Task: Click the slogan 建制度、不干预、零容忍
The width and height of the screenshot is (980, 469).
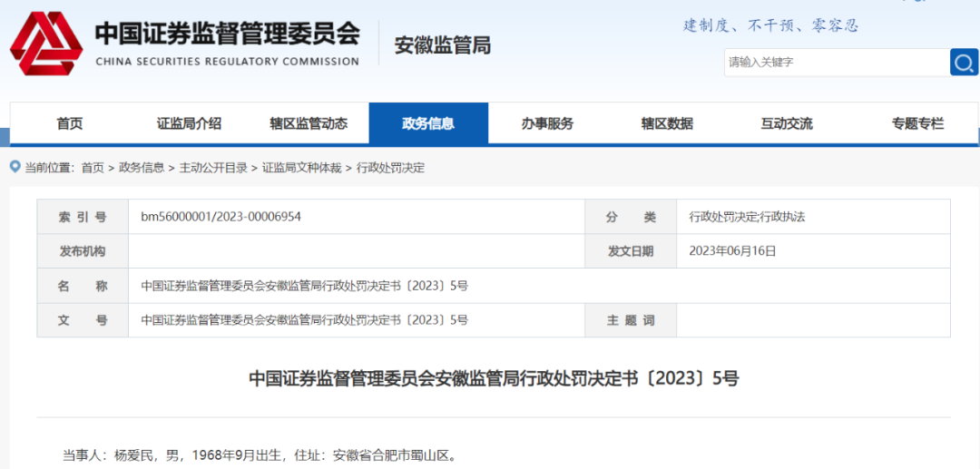Action: click(x=770, y=25)
